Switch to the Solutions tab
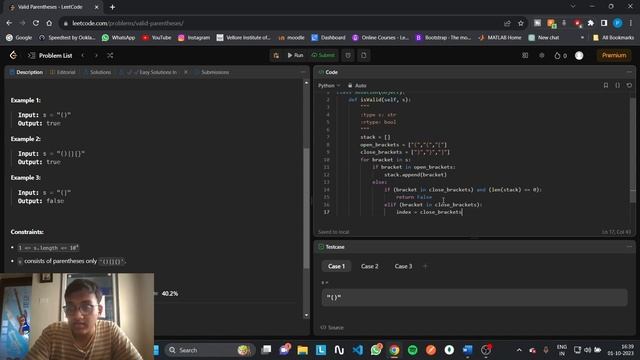640x360 pixels. click(98, 72)
